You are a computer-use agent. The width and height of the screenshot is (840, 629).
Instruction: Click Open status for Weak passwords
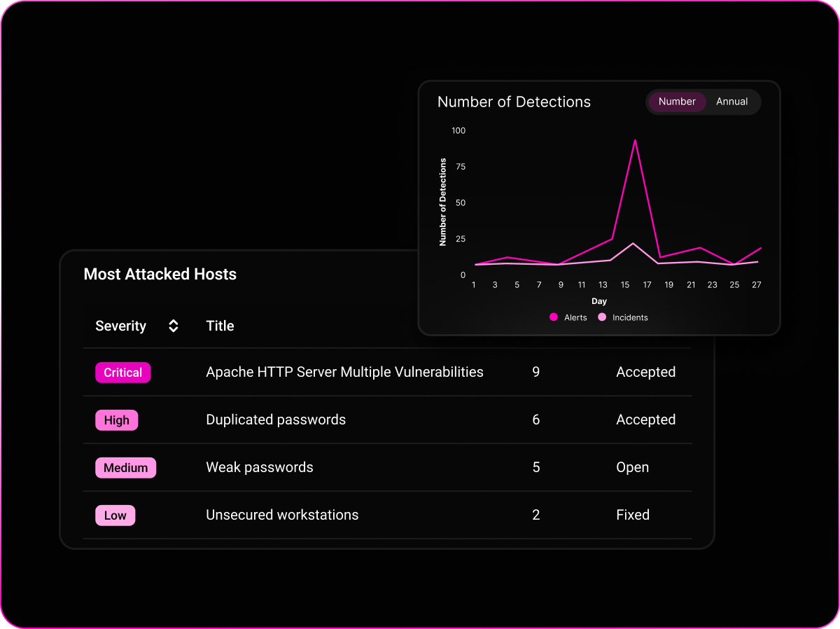632,467
